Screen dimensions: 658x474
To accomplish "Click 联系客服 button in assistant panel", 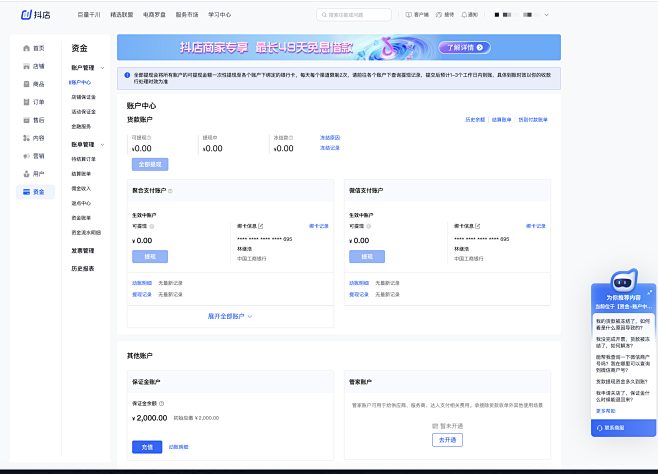I will pyautogui.click(x=624, y=428).
